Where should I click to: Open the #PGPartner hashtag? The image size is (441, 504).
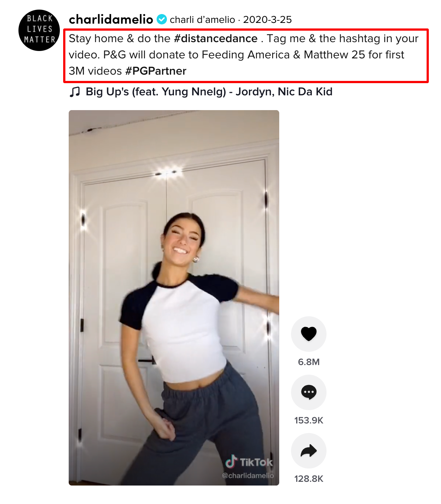(x=156, y=71)
